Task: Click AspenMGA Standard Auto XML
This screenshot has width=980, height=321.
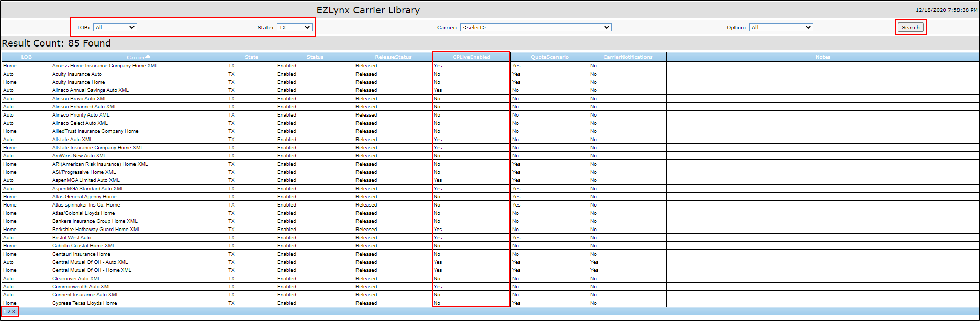Action: (88, 189)
